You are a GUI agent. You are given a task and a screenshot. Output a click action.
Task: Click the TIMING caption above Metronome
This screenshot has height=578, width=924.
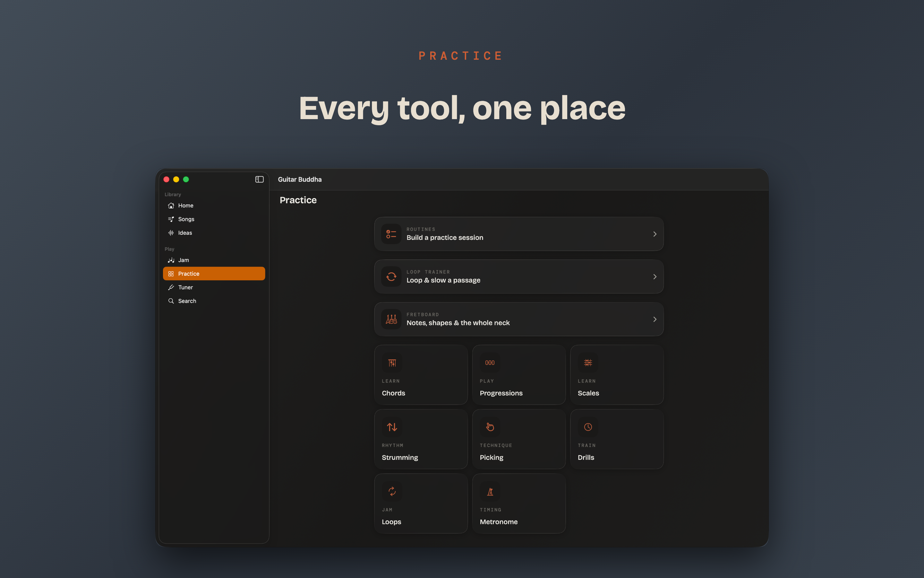[x=491, y=510]
